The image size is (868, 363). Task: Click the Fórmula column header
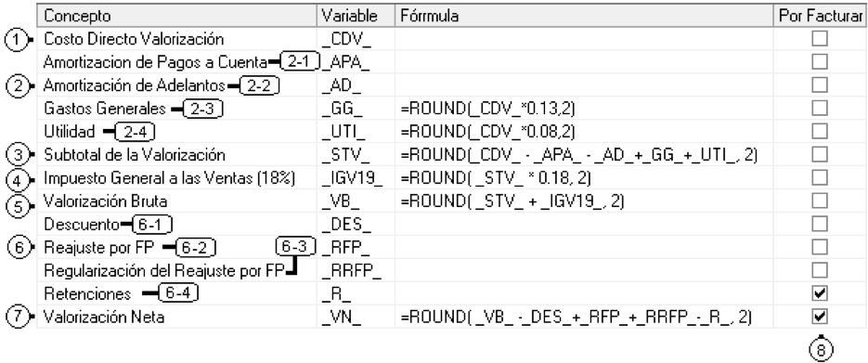[x=584, y=16]
